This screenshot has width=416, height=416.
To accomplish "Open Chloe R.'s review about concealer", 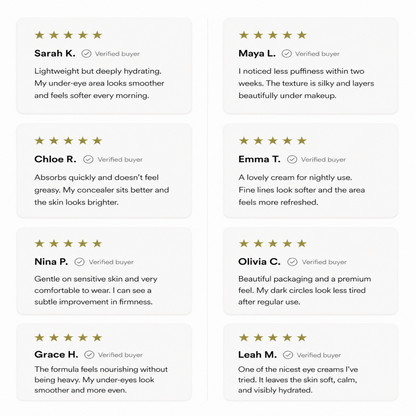I will point(104,171).
